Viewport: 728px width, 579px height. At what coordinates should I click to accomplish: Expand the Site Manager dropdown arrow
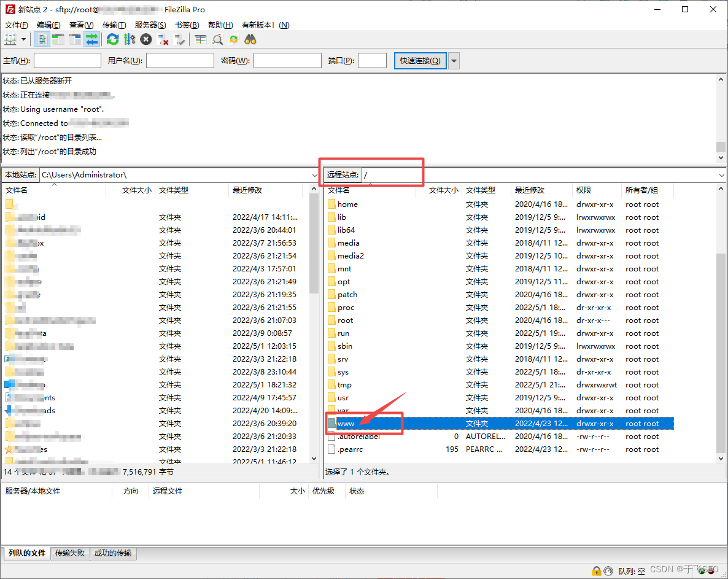[23, 39]
